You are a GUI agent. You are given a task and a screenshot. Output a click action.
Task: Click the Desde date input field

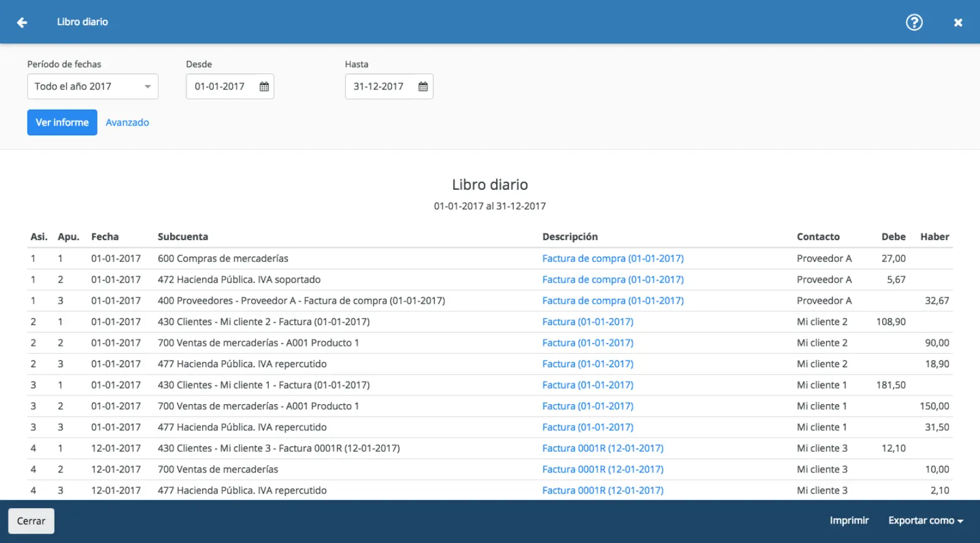221,86
